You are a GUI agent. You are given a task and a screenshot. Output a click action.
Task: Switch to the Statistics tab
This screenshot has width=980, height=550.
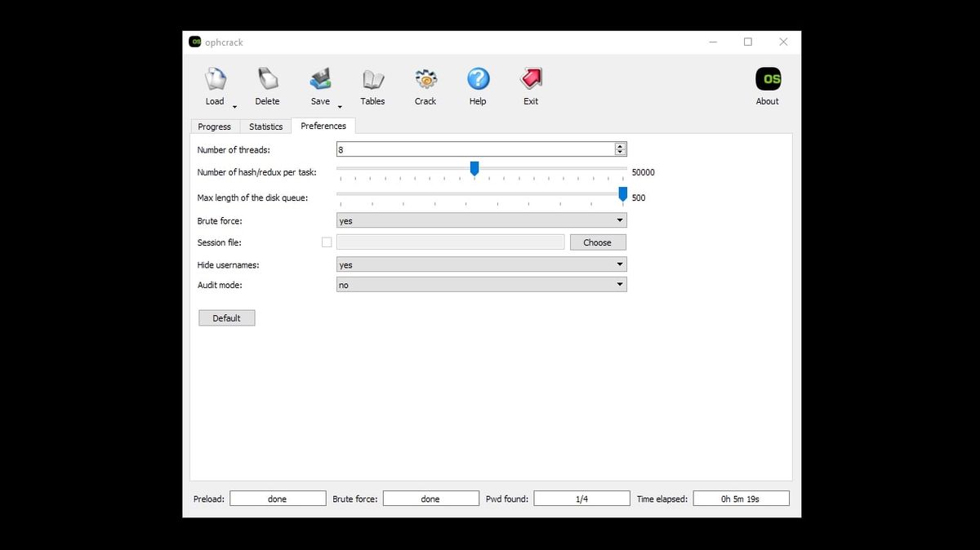[x=265, y=126]
